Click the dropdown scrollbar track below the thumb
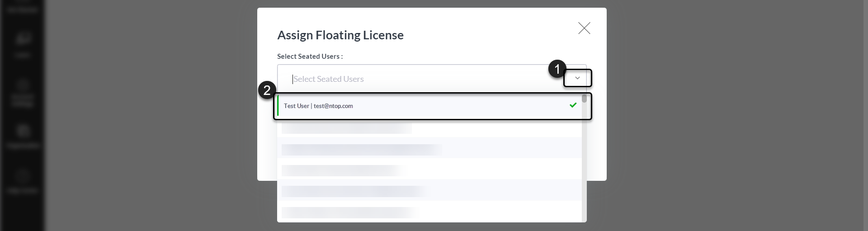Image resolution: width=868 pixels, height=231 pixels. (584, 163)
